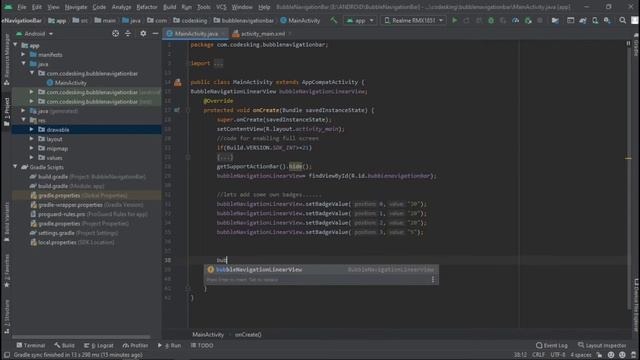Click the onCreate() breadcrumb below editor

coord(248,335)
